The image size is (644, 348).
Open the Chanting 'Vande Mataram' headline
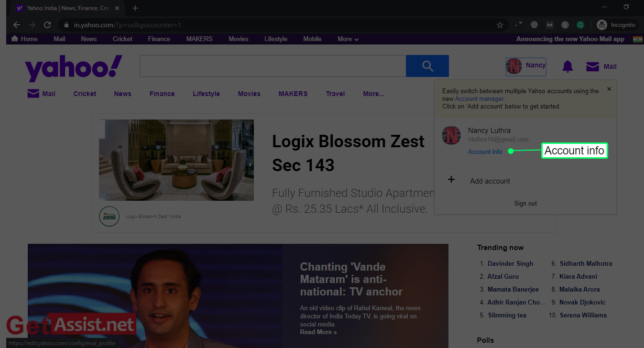(351, 279)
